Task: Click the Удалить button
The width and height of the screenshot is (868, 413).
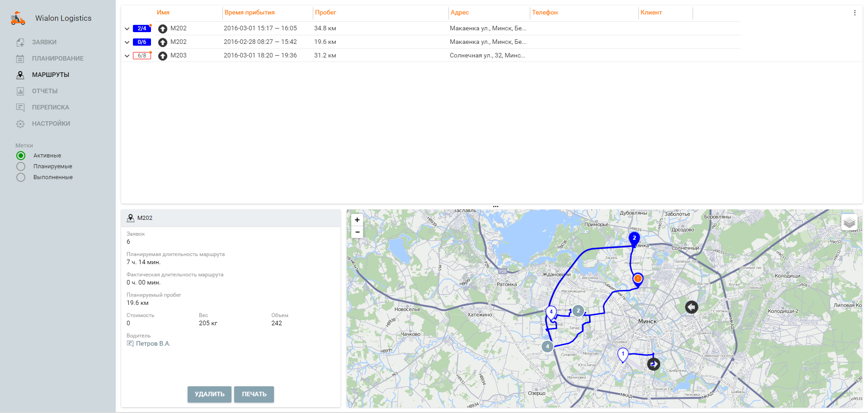Action: tap(209, 394)
